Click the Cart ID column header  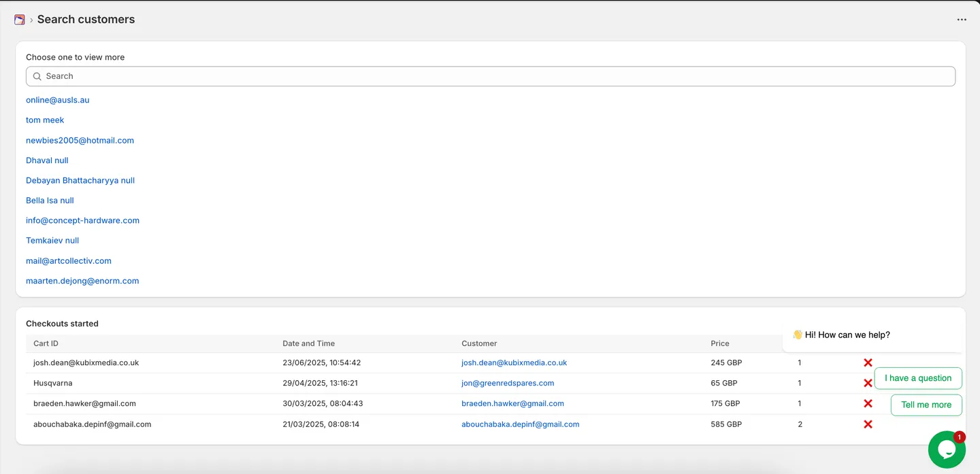(46, 343)
